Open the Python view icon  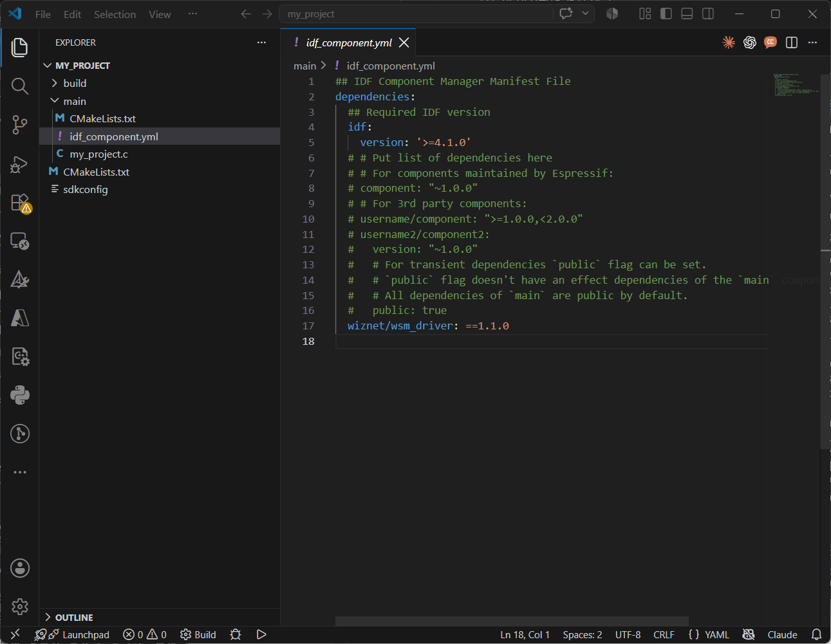(20, 395)
